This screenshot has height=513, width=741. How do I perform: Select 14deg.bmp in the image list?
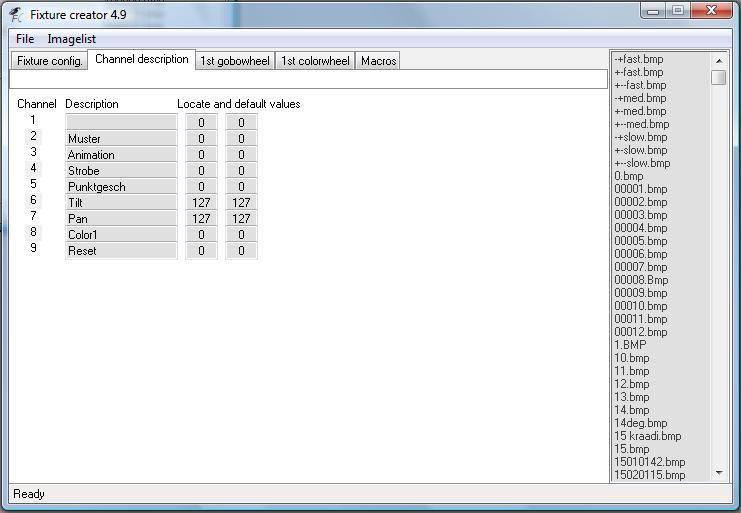(x=641, y=423)
